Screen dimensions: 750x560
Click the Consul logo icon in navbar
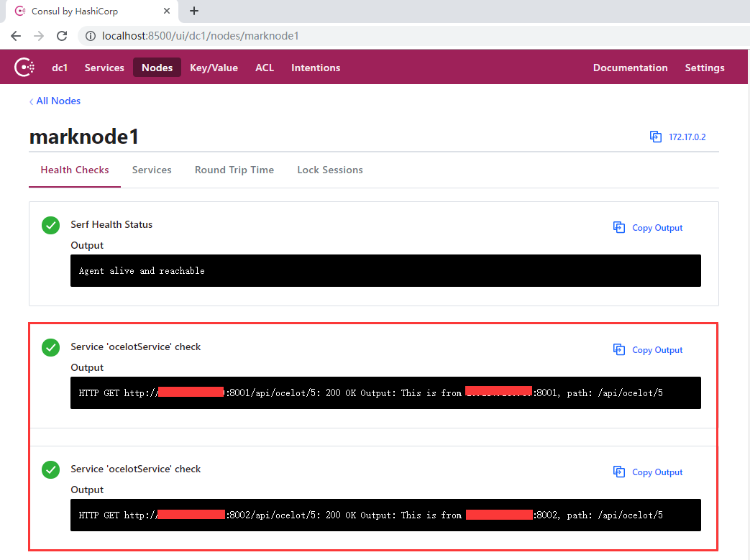pos(24,68)
